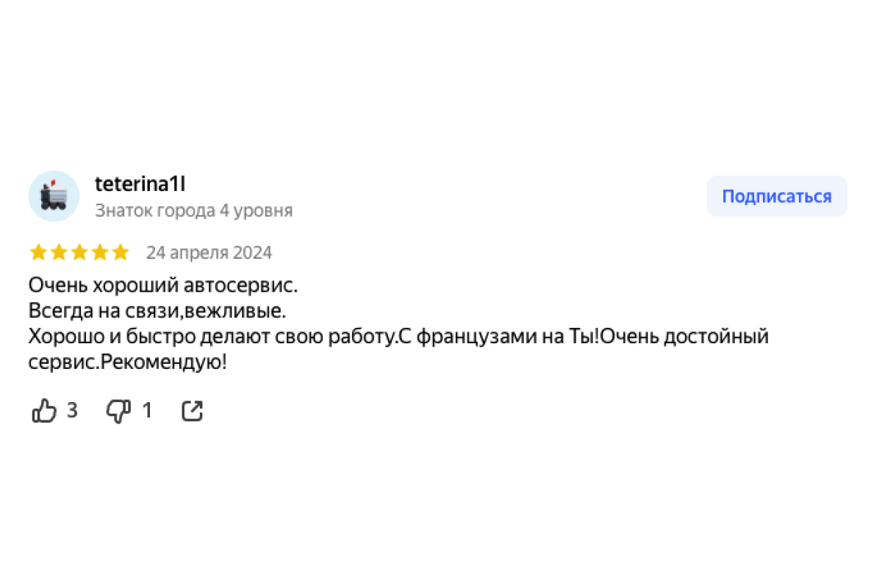Click the second rating star
This screenshot has width=882, height=588.
click(x=59, y=253)
